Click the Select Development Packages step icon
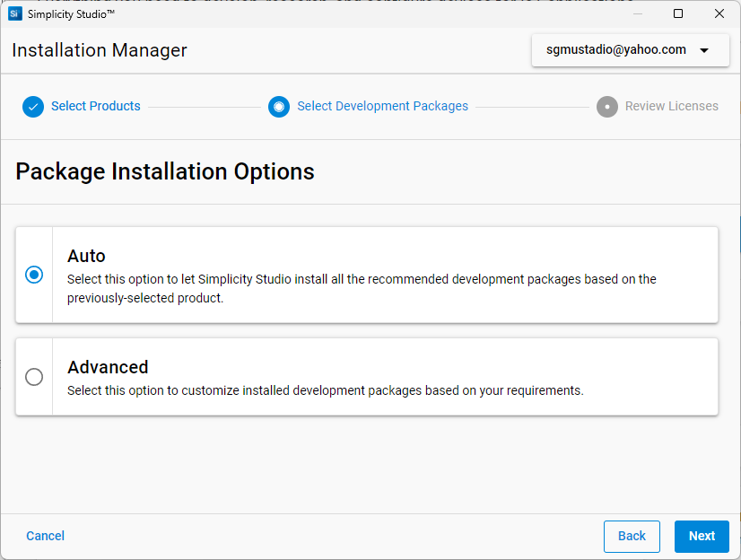This screenshot has width=741, height=560. (279, 106)
